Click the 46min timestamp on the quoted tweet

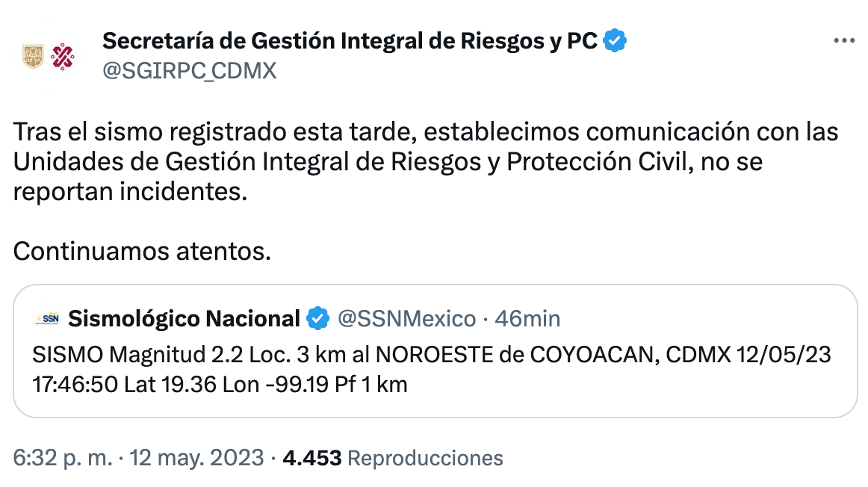coord(527,320)
